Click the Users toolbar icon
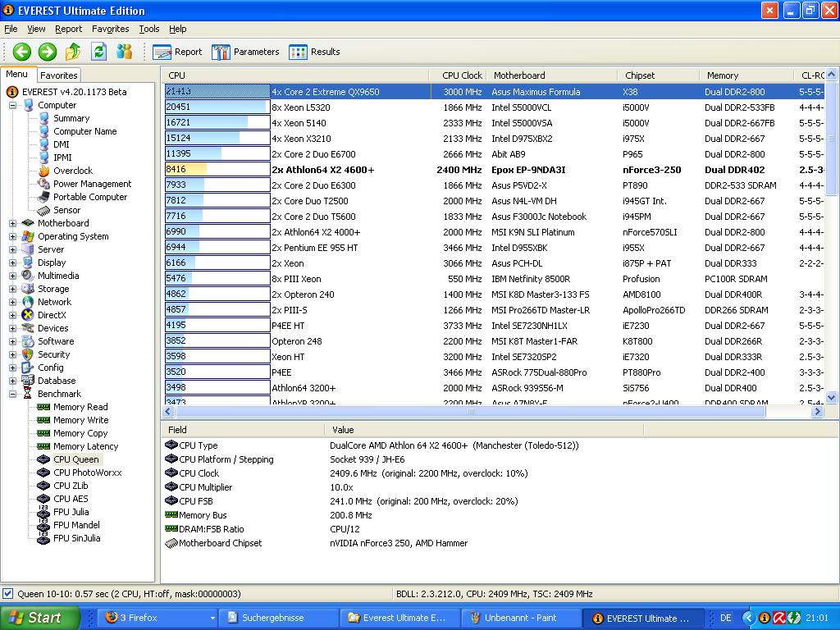This screenshot has height=630, width=840. 125,52
